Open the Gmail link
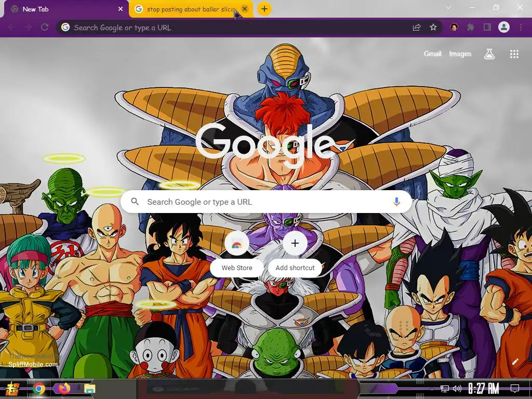Viewport: 532px width, 399px height. pyautogui.click(x=432, y=54)
